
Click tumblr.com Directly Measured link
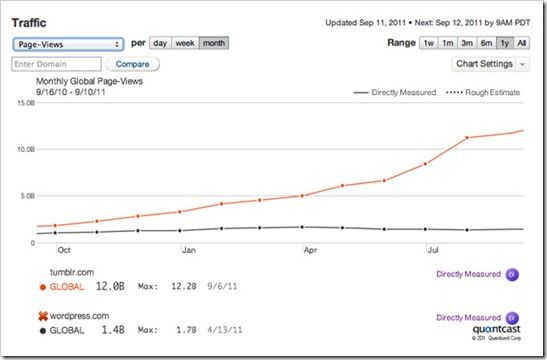[x=469, y=274]
